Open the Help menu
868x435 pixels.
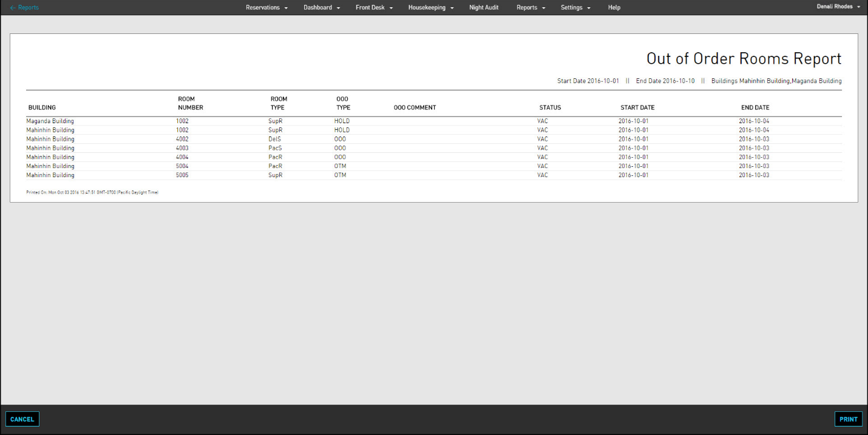pos(614,7)
